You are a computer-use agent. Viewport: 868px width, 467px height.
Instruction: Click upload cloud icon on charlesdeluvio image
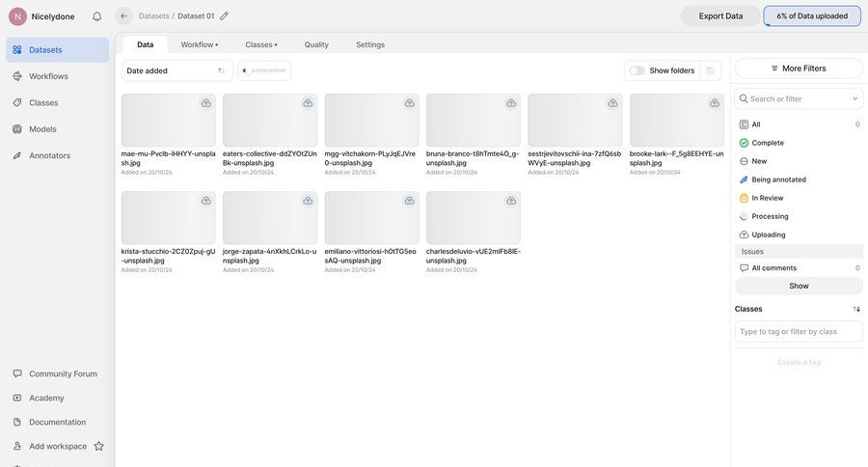(511, 201)
